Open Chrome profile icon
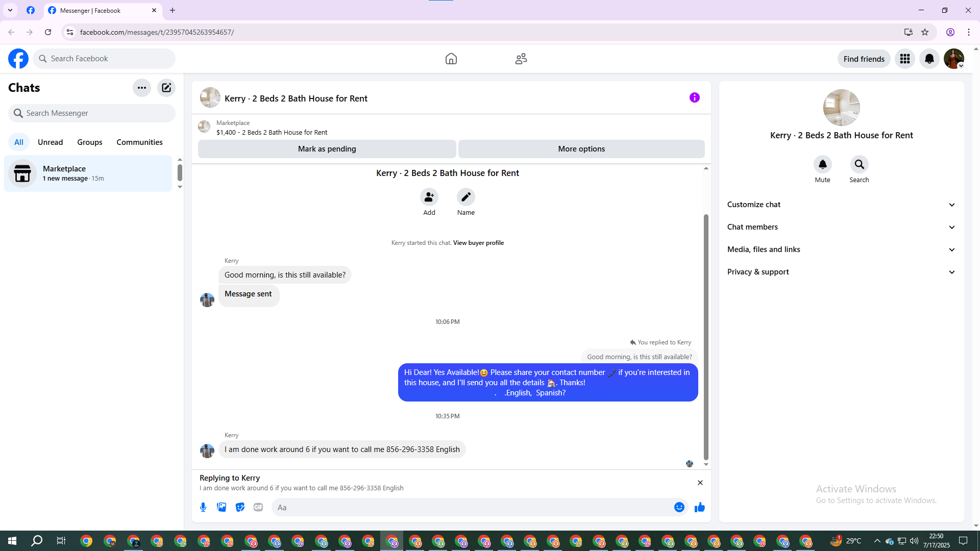 coord(950,32)
